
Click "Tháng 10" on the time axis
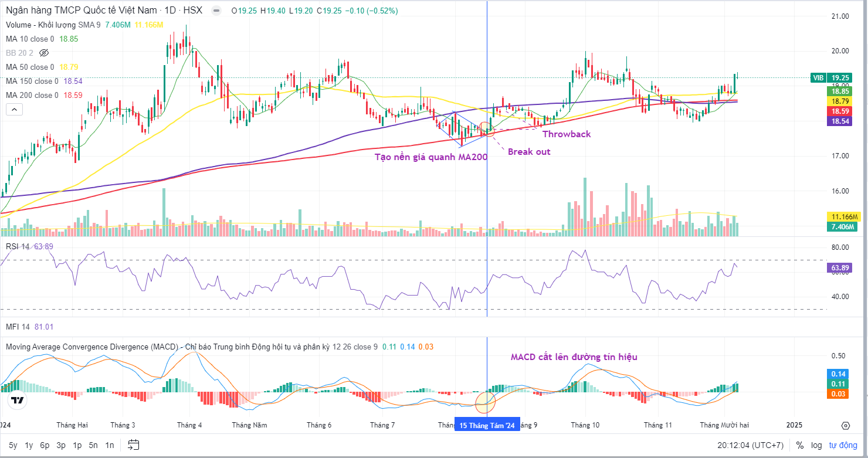coord(585,425)
